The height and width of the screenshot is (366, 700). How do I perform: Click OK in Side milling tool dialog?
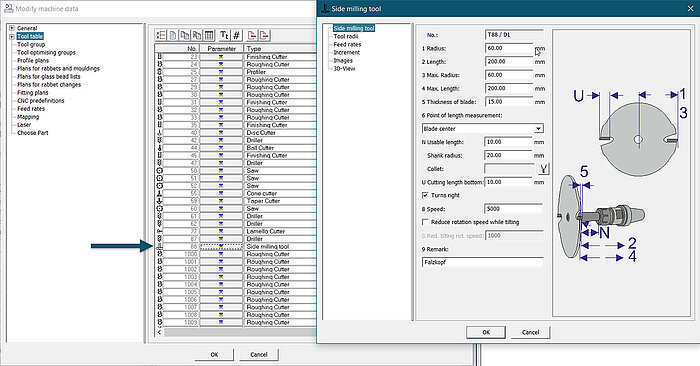pos(486,332)
